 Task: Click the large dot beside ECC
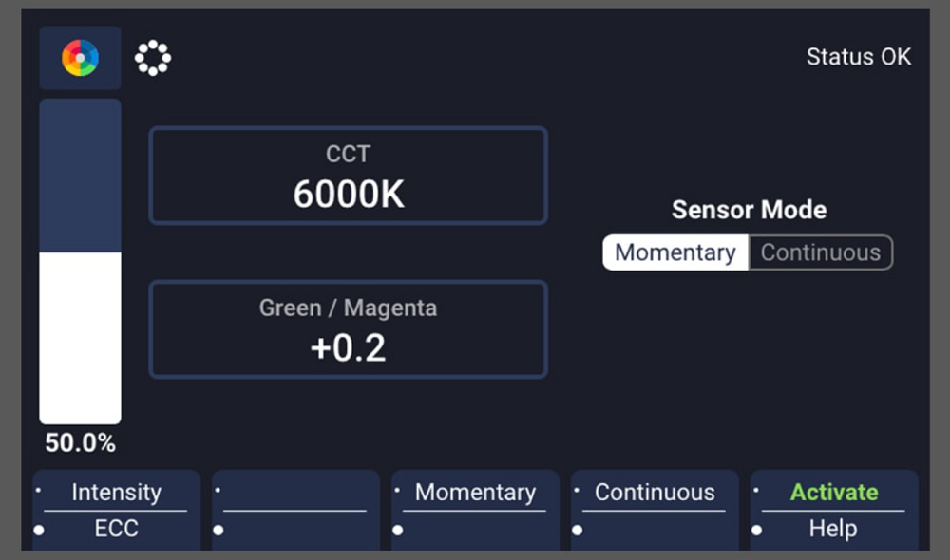[x=39, y=531]
